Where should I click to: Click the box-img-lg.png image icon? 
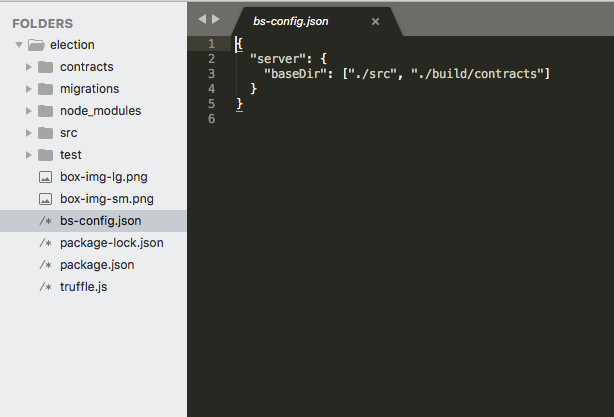(45, 177)
